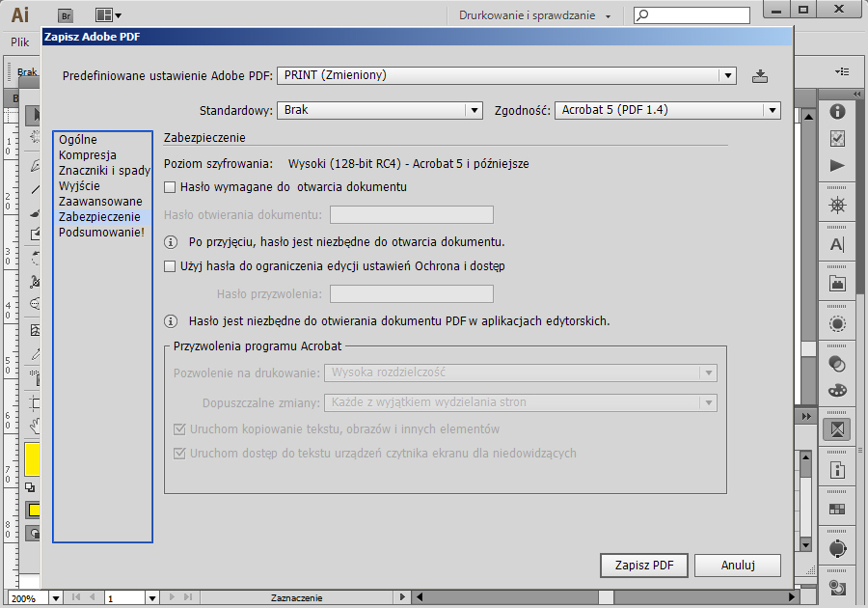Viewport: 868px width, 608px height.
Task: Open the Adobe PDF preset dropdown
Action: click(506, 75)
